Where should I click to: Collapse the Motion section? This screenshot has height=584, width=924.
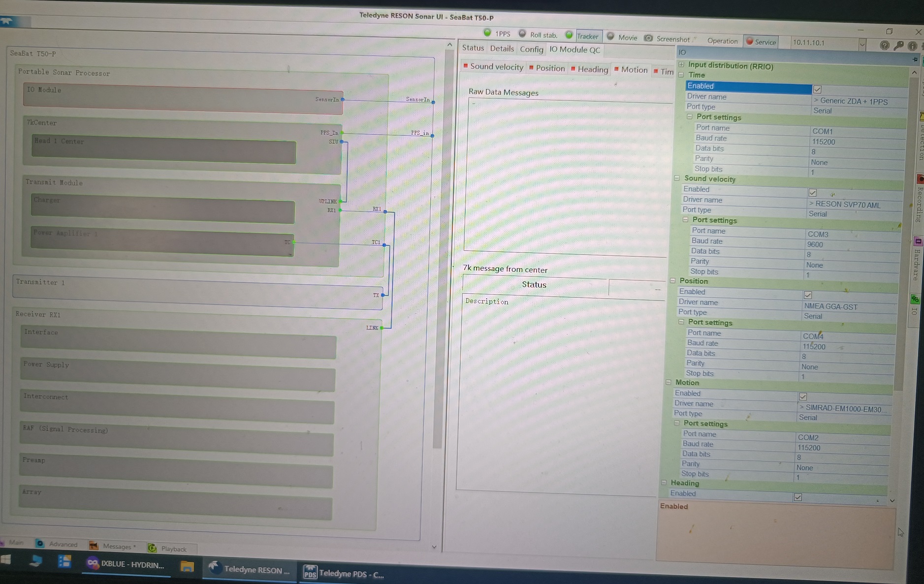click(x=669, y=382)
